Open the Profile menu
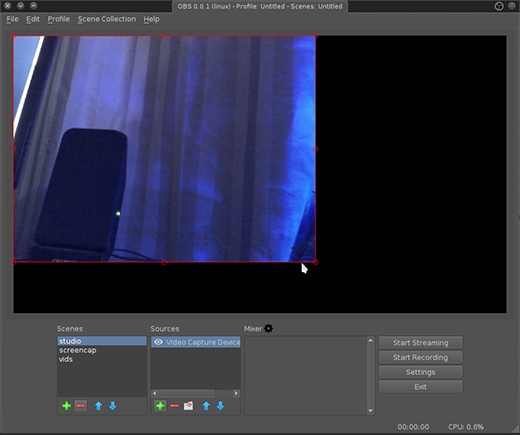 coord(59,19)
